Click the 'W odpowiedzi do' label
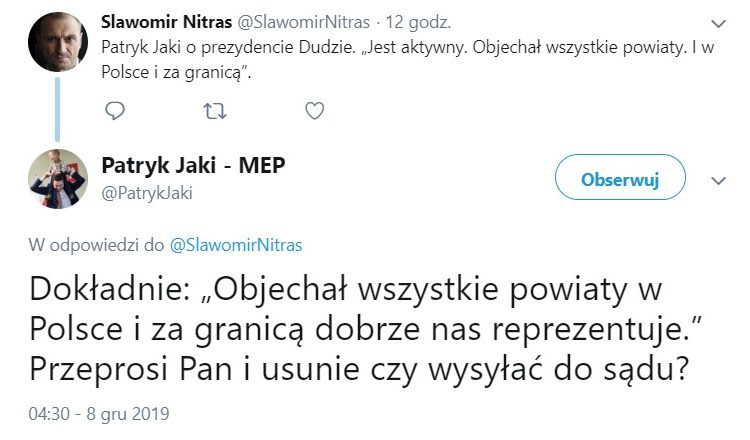Screen dimensions: 750x440 click(x=97, y=243)
